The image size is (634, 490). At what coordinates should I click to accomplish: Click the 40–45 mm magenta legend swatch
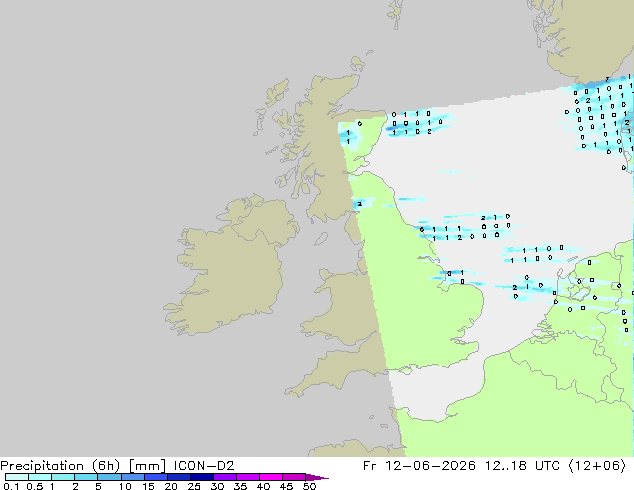(x=271, y=477)
